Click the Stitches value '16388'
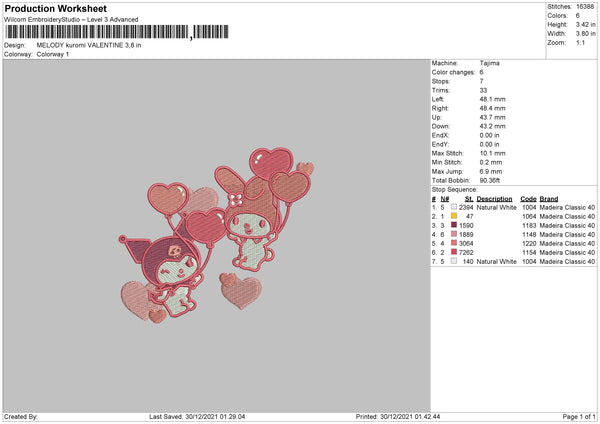Screen dimensions: 600x424 coord(585,7)
